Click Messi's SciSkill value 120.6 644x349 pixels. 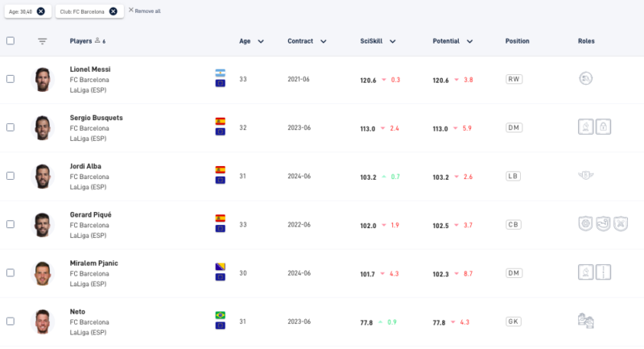[368, 80]
